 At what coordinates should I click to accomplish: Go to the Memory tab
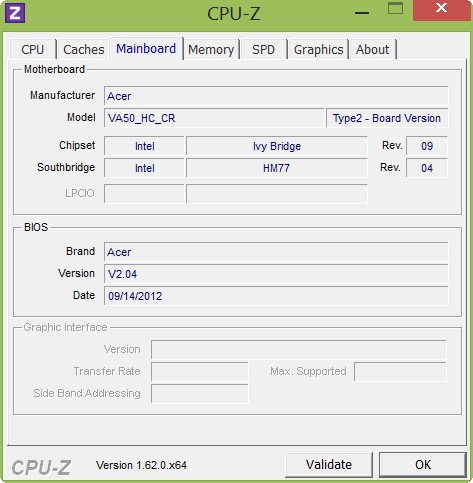211,49
